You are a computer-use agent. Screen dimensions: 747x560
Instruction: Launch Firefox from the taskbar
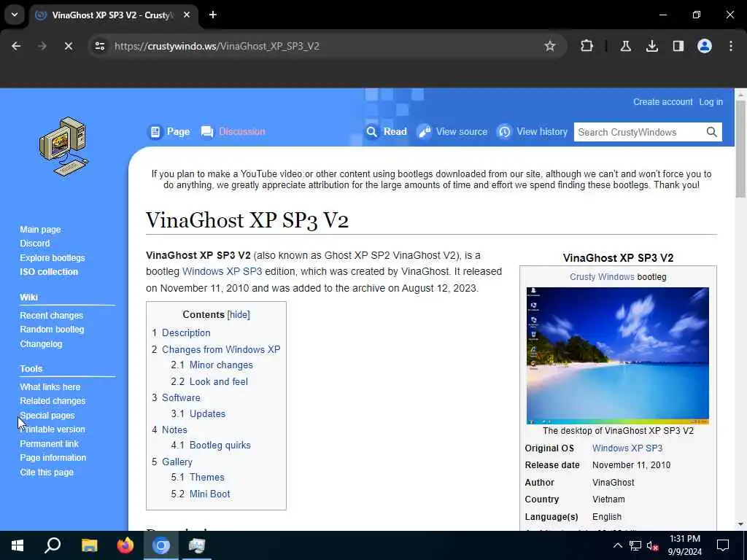tap(125, 545)
